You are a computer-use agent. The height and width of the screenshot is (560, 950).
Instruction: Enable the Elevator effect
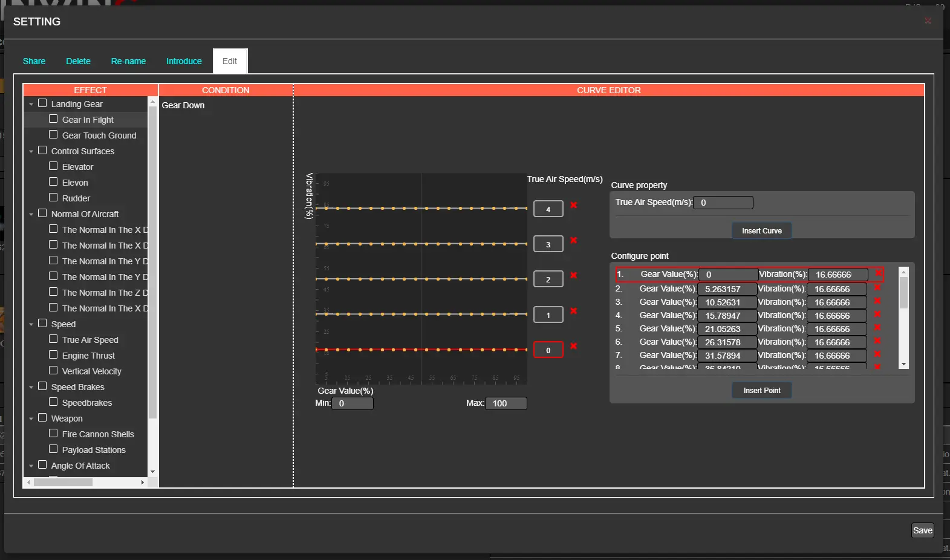(53, 166)
